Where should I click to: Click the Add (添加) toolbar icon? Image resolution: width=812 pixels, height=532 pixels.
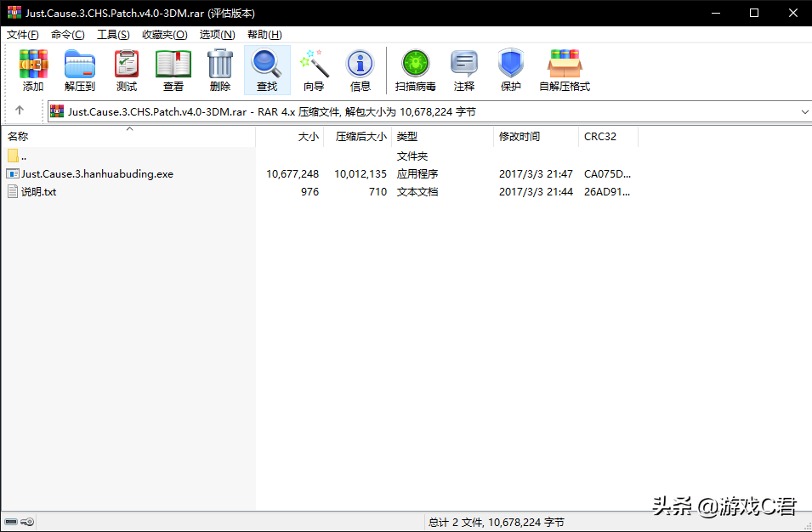33,70
